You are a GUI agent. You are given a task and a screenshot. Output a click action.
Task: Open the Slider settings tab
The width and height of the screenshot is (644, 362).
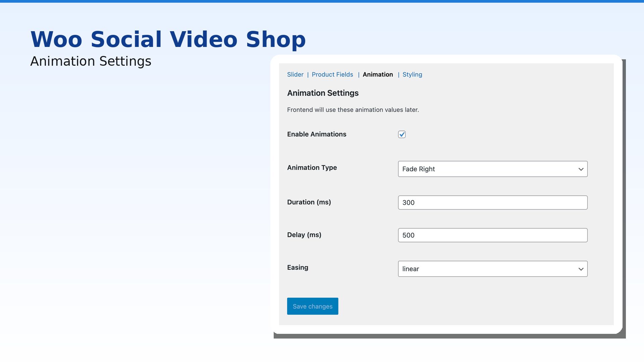[295, 74]
